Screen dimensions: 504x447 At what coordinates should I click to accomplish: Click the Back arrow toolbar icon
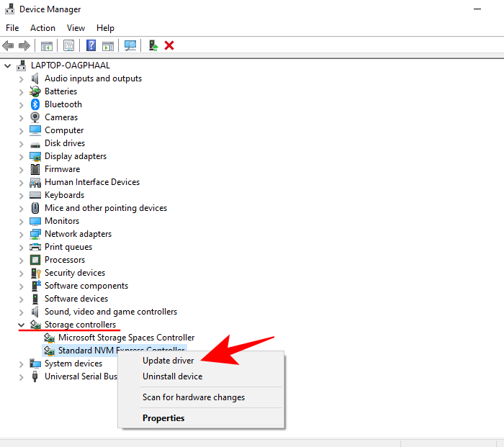pos(8,45)
